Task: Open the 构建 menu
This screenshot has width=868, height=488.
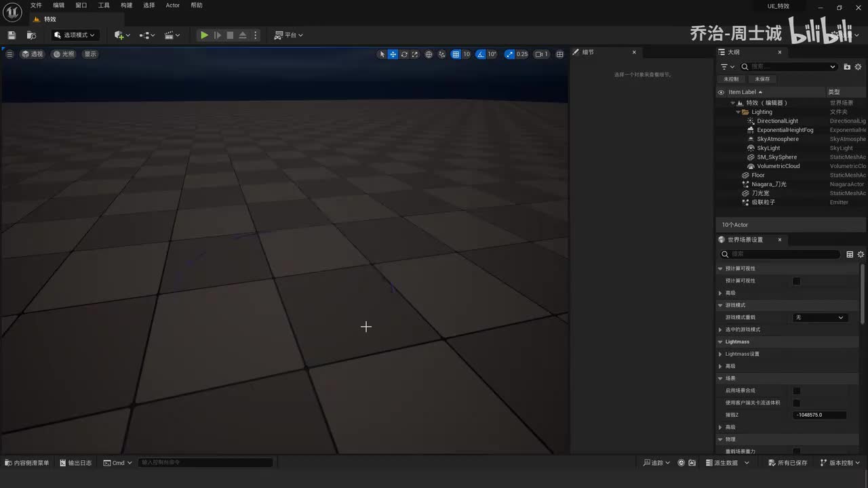Action: [x=127, y=5]
